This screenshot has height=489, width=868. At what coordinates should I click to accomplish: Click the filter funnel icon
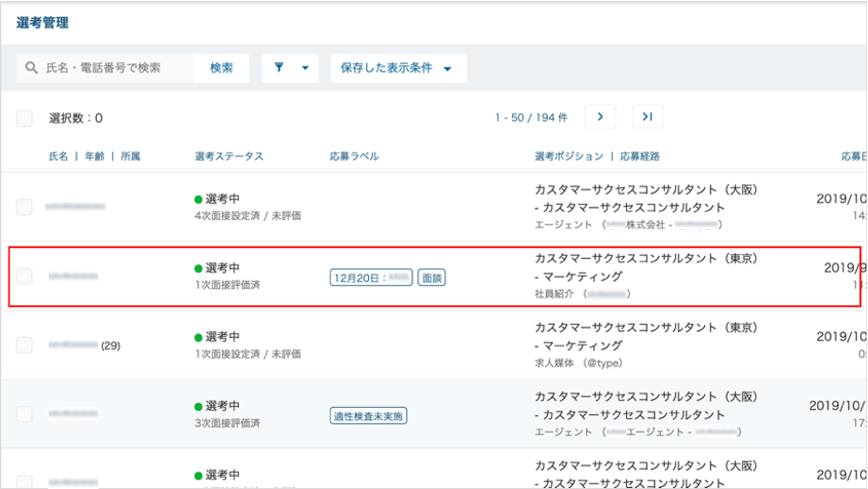click(x=279, y=68)
